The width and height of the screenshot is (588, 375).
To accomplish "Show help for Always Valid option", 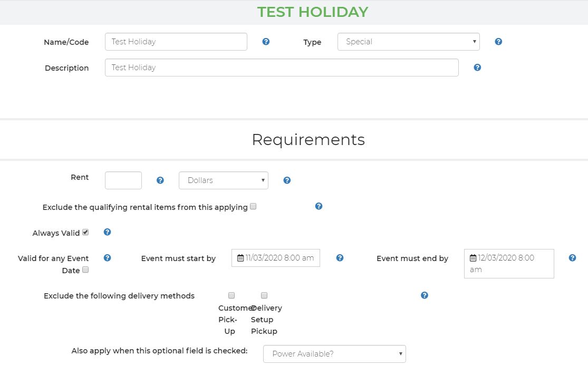I will pos(107,232).
